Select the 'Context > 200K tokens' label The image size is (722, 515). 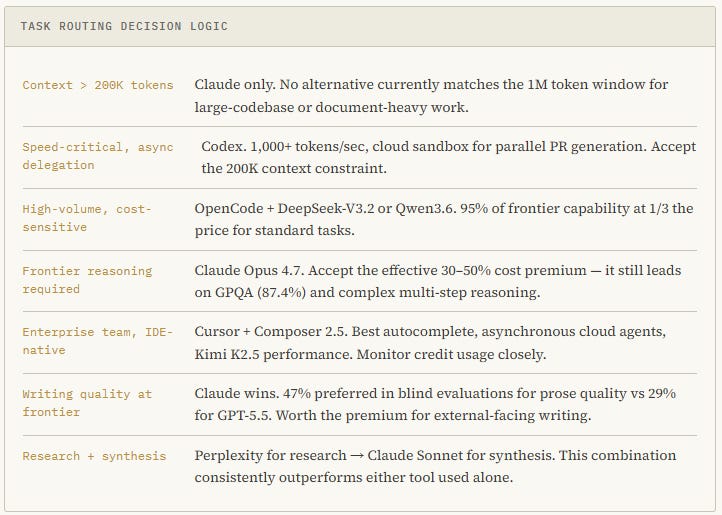pyautogui.click(x=98, y=85)
